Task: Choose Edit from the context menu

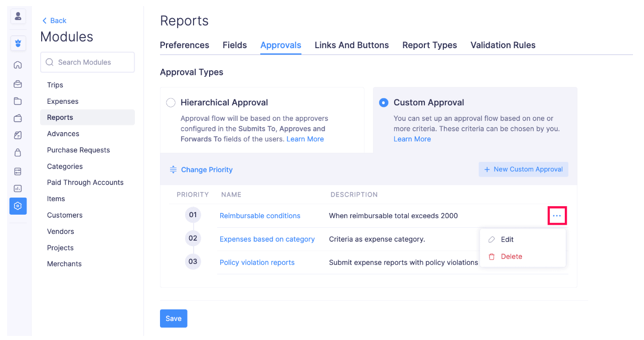Action: click(507, 240)
